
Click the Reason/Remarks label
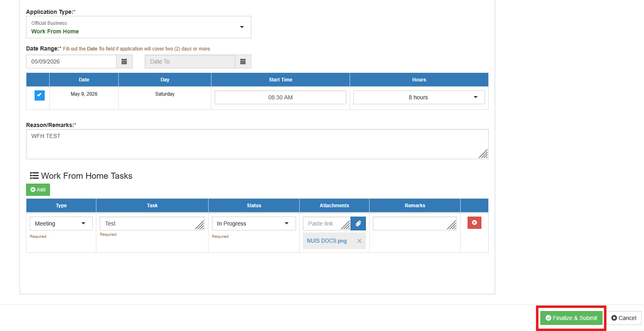[51, 125]
